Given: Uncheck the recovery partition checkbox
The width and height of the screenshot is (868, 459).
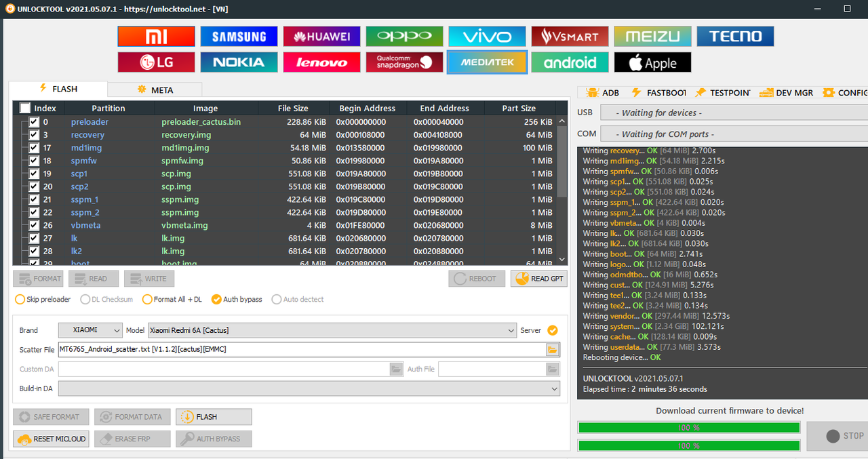Looking at the screenshot, I should coord(34,135).
